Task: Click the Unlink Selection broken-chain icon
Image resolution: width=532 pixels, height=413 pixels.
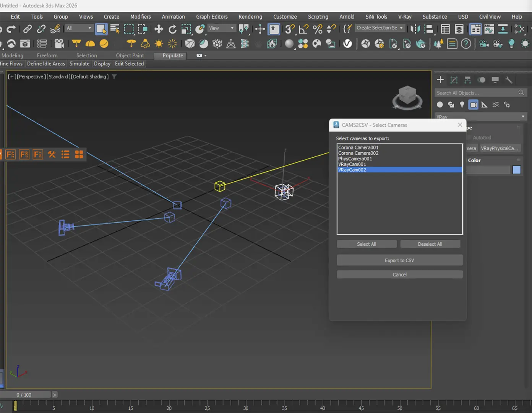Action: pos(41,29)
